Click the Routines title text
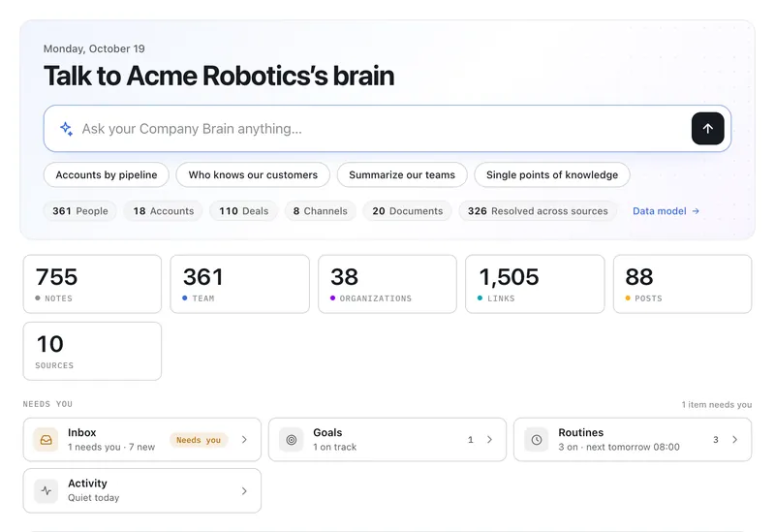Screen dimensions: 775x532 point(580,432)
